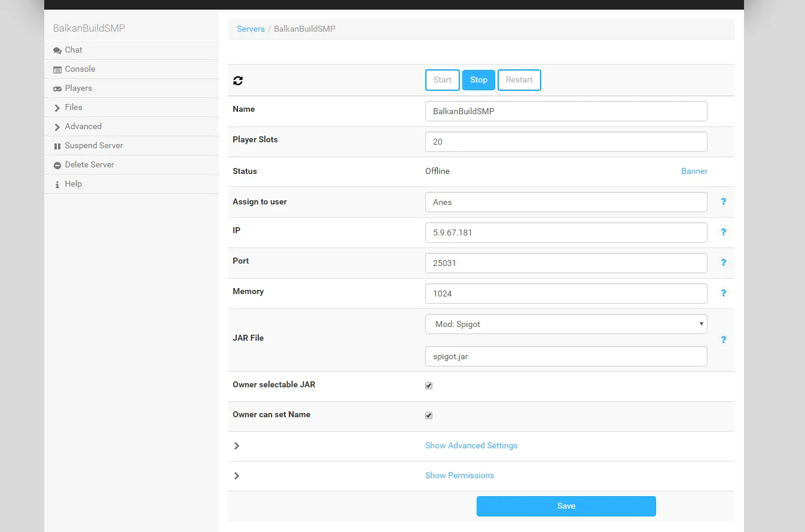The height and width of the screenshot is (532, 805).
Task: Open the Mod: Spigot JAR dropdown
Action: 566,324
